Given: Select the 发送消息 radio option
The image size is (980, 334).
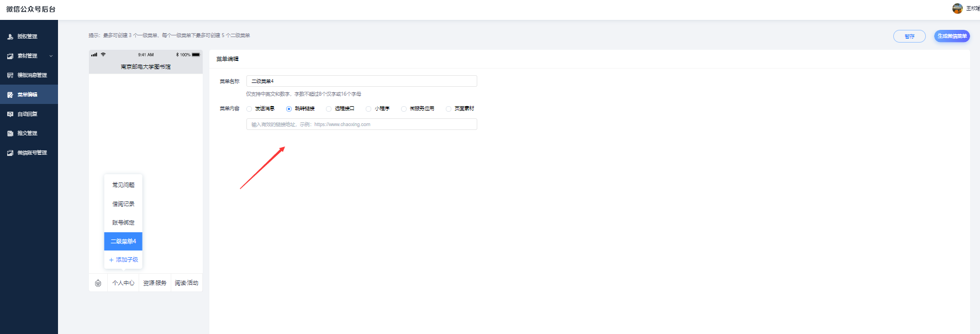Looking at the screenshot, I should click(x=249, y=109).
